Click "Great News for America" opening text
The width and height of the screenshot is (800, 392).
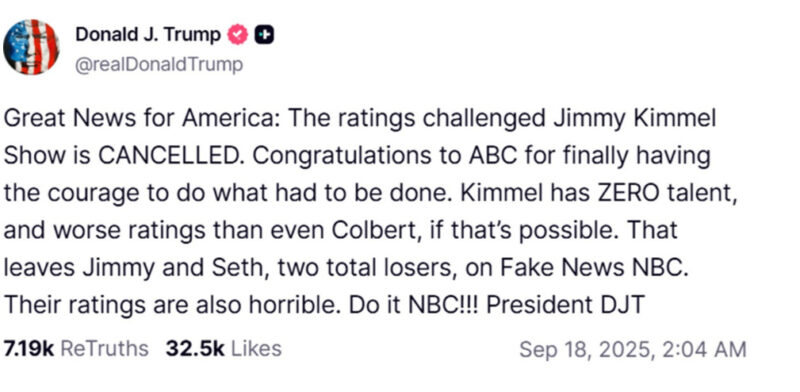141,119
